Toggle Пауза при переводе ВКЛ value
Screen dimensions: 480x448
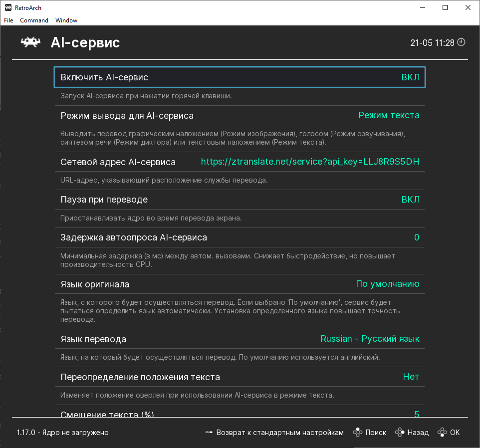[410, 200]
